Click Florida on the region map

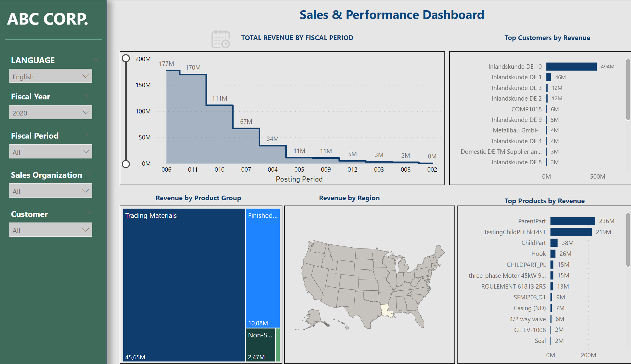(x=417, y=317)
